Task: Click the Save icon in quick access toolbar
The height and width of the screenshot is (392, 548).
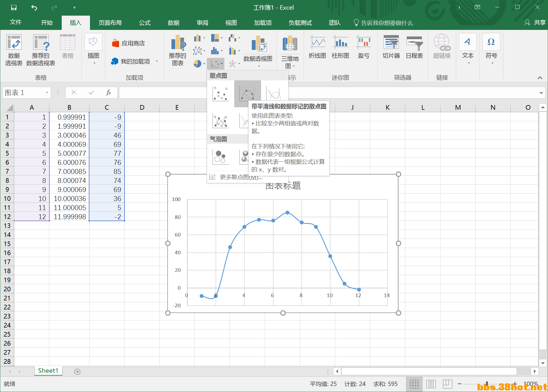Action: pos(14,8)
